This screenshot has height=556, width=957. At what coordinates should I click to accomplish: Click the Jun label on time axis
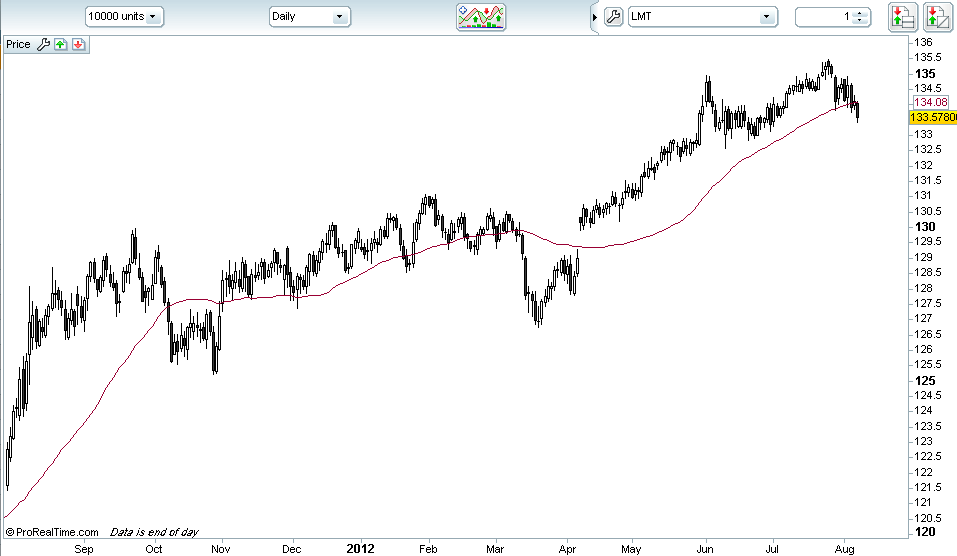(x=705, y=549)
